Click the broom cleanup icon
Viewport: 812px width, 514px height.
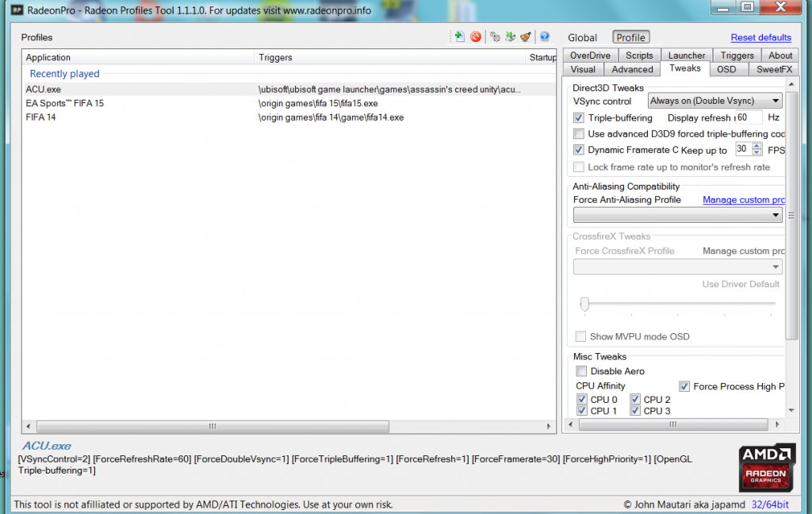(525, 36)
